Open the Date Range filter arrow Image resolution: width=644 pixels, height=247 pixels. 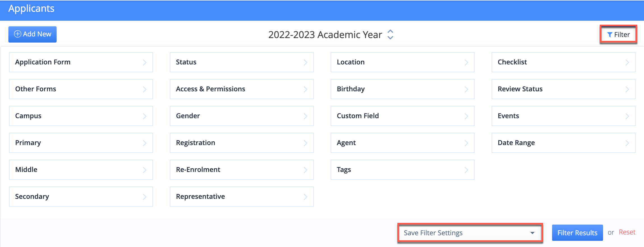(627, 143)
